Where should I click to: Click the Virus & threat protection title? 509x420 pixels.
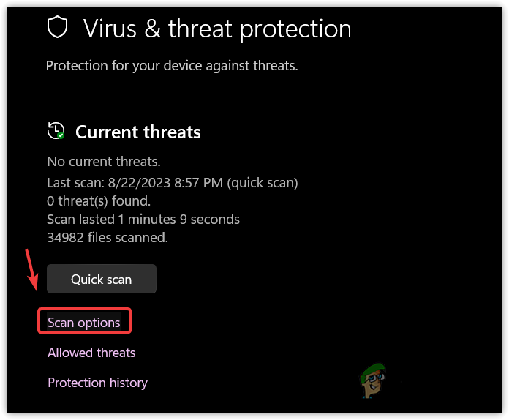tap(217, 29)
